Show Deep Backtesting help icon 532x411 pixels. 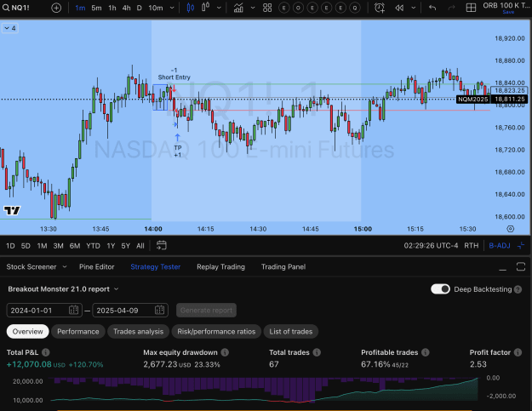tap(518, 289)
